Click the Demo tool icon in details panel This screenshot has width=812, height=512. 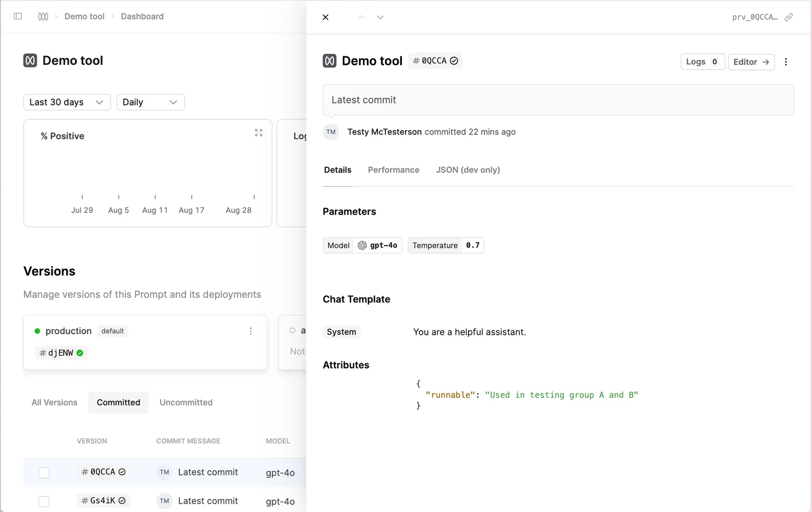point(329,61)
